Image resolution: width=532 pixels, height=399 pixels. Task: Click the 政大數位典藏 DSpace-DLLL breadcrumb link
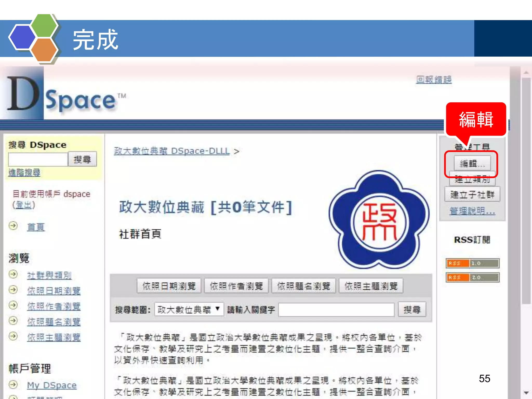coord(172,151)
